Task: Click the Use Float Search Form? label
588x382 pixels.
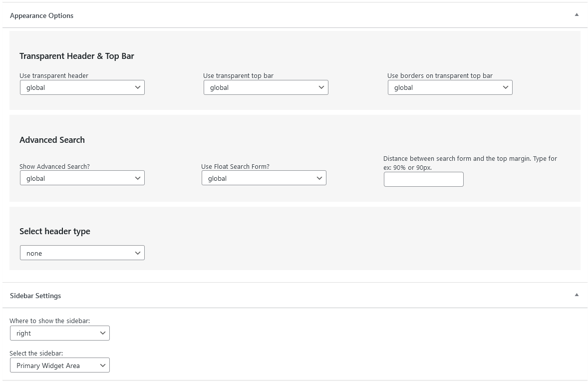Action: pyautogui.click(x=235, y=166)
